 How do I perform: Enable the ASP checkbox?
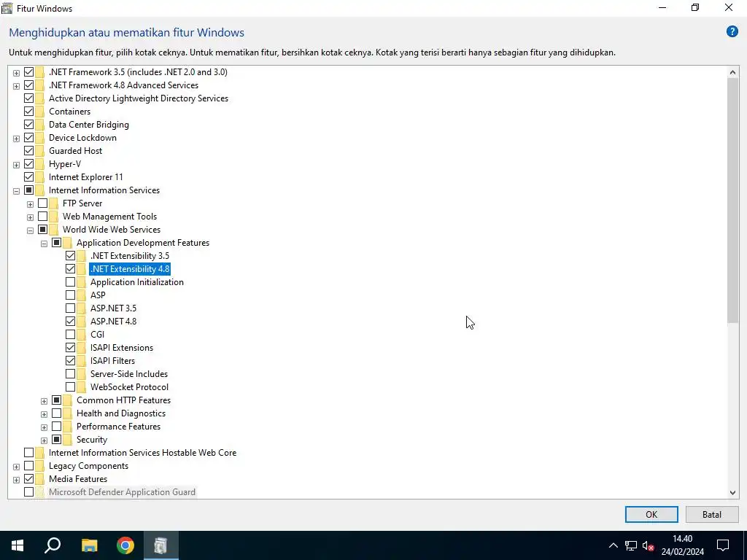coord(71,295)
